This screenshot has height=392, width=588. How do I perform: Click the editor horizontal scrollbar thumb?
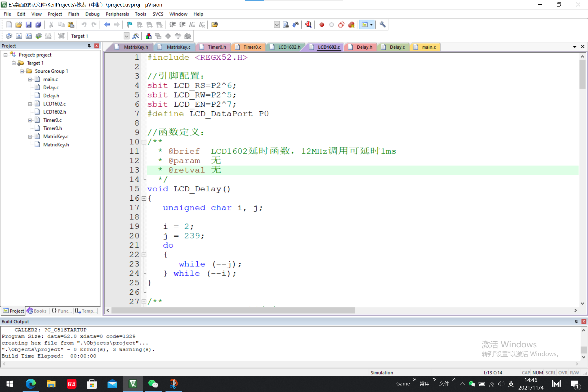coord(233,311)
